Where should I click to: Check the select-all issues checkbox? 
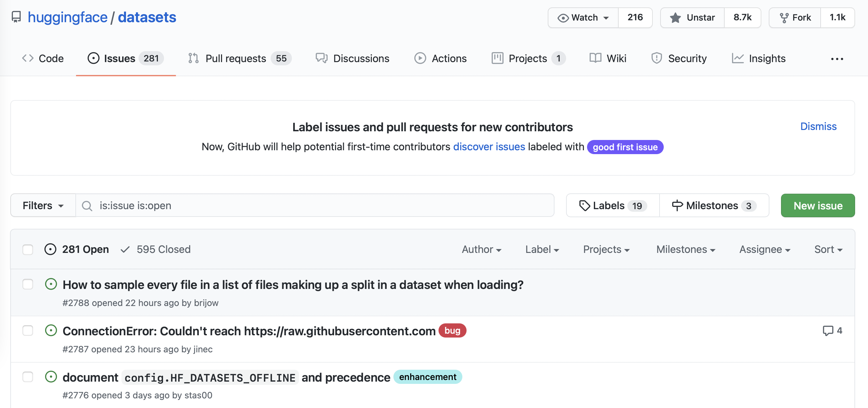[28, 249]
